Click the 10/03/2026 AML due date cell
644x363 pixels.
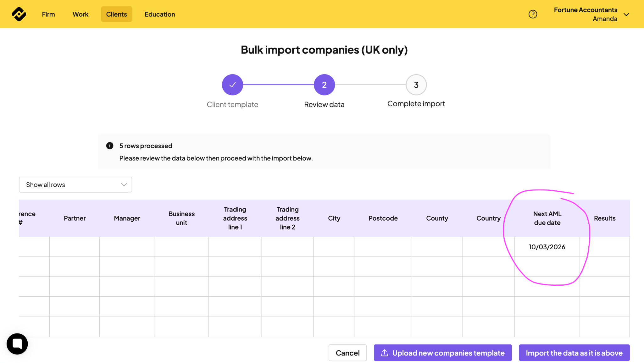click(x=547, y=247)
